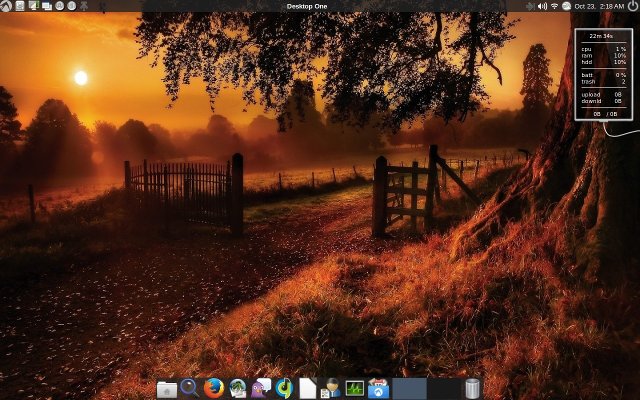This screenshot has height=400, width=640.
Task: Switch to the dark second workspace thumbnail
Action: (x=444, y=388)
